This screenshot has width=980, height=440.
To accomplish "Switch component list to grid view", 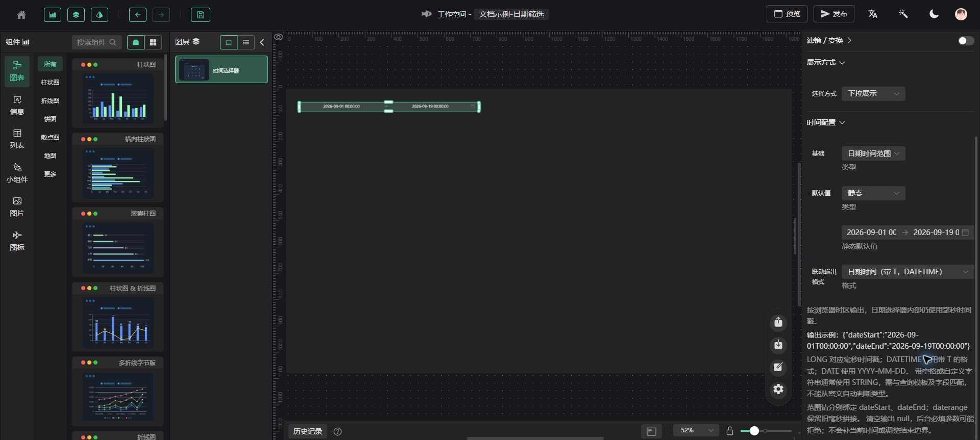I will 153,42.
